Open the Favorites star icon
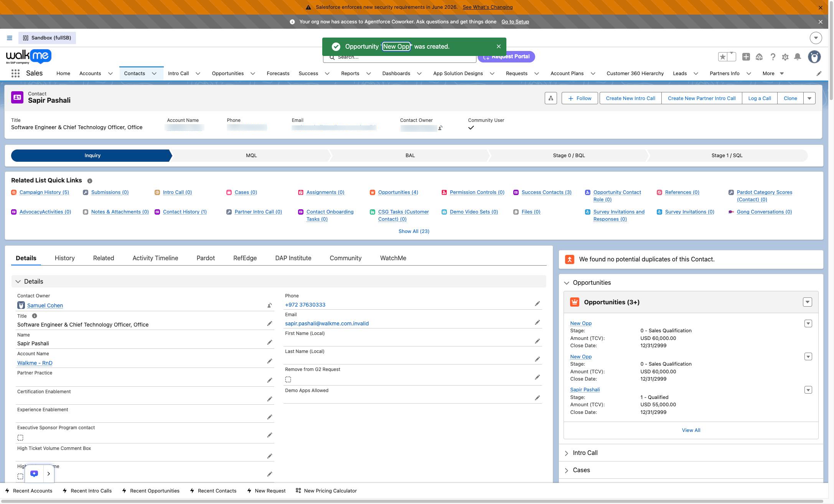The width and height of the screenshot is (834, 504). (x=723, y=57)
